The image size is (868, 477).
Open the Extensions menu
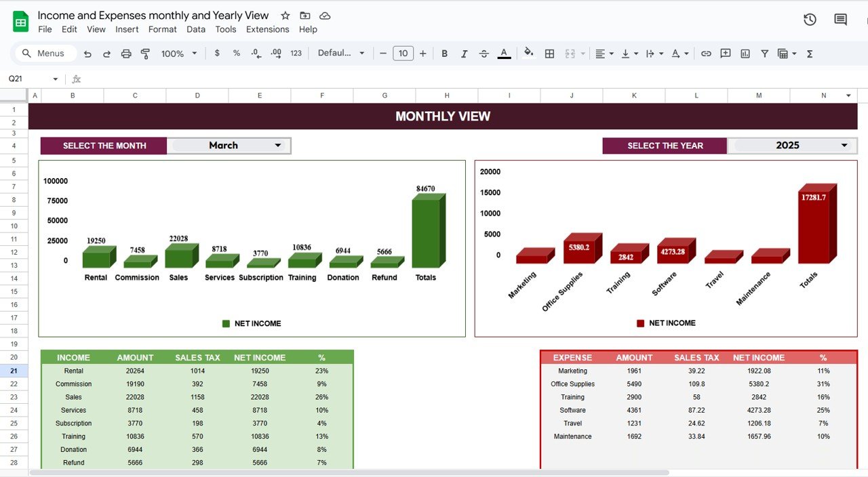(x=267, y=29)
